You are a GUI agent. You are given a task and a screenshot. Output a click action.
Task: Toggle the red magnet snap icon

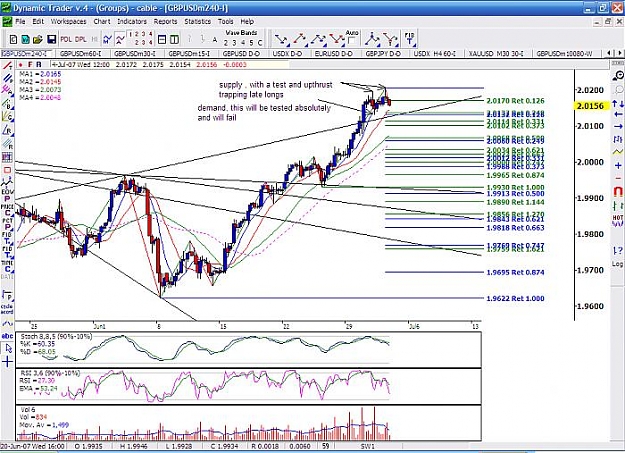tap(618, 192)
